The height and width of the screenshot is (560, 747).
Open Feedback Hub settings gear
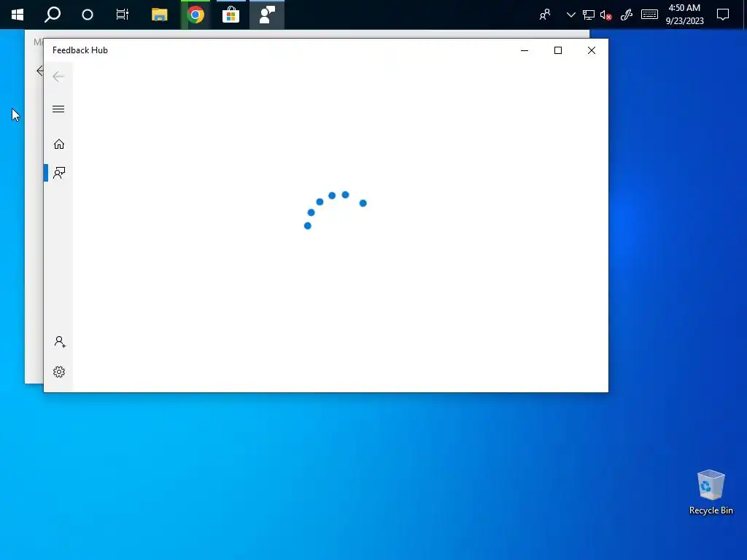click(x=59, y=371)
